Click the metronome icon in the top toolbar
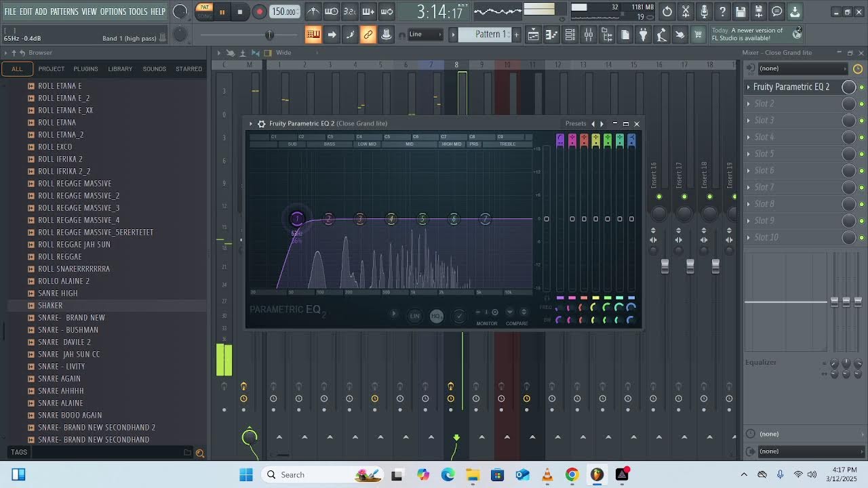Screen dimensions: 868x488 click(313, 12)
